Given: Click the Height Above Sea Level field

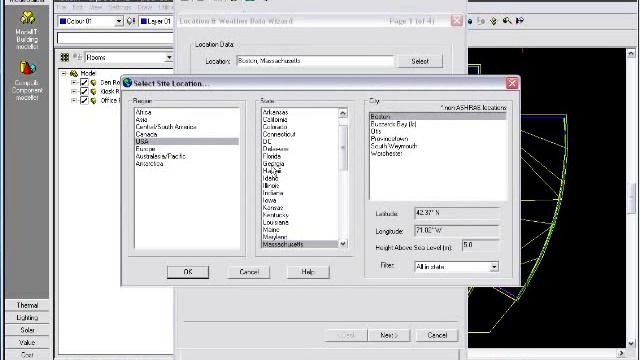Looking at the screenshot, I should 480,245.
